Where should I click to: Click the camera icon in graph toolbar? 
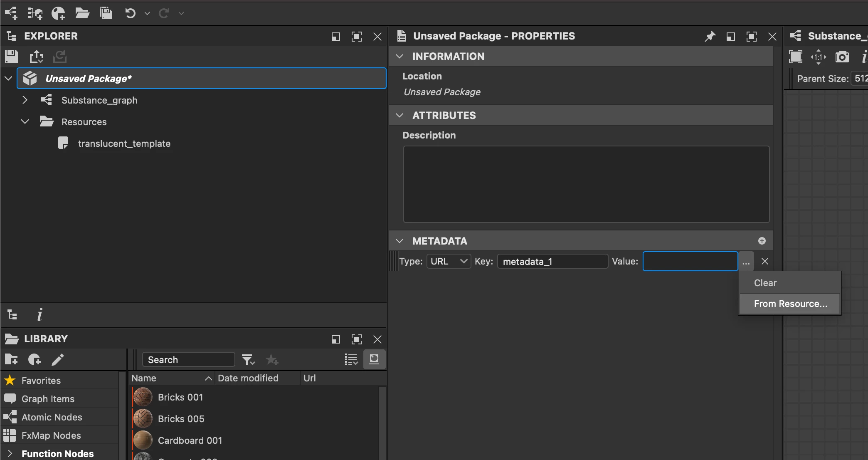(842, 57)
